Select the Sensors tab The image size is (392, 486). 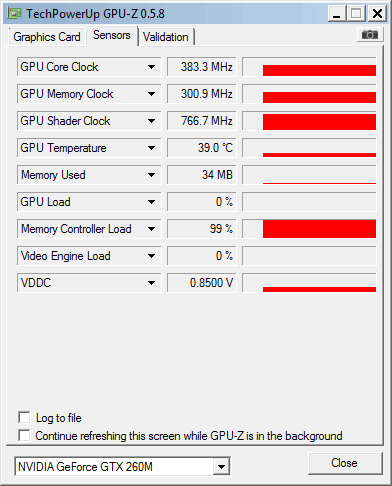[x=112, y=35]
